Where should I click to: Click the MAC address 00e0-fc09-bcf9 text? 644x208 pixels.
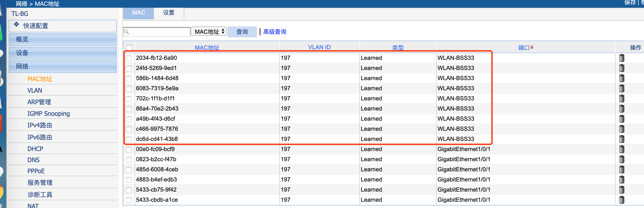click(155, 149)
